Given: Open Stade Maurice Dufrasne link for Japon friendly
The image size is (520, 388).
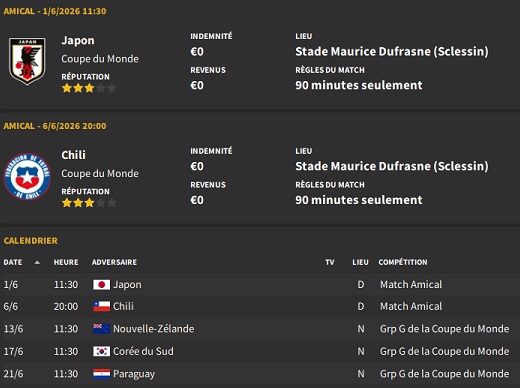Looking at the screenshot, I should pos(392,51).
